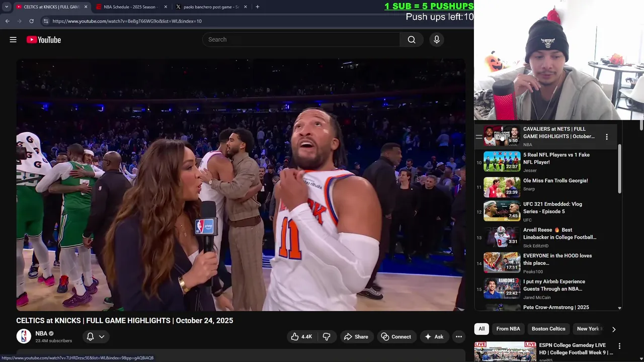This screenshot has height=362, width=644.
Task: Open NBA channel name link
Action: click(41, 333)
